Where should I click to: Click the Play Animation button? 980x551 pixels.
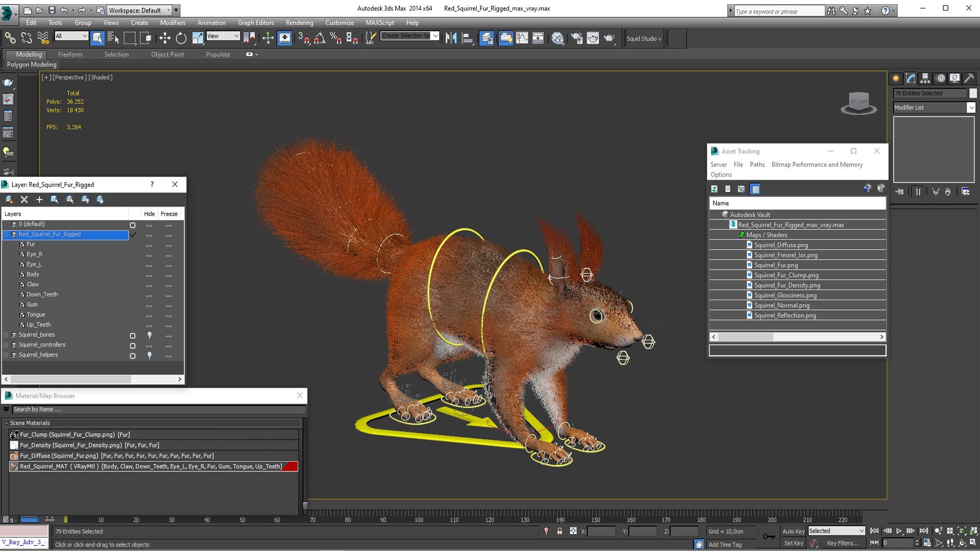click(899, 531)
